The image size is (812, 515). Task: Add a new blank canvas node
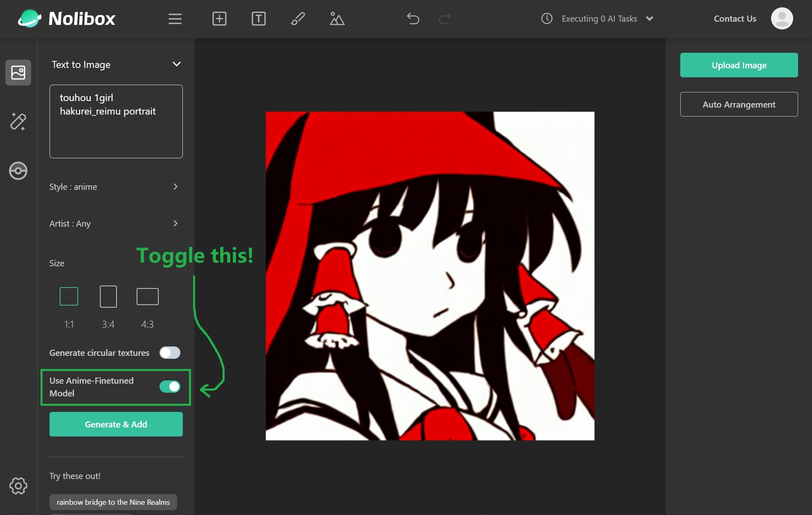point(219,19)
